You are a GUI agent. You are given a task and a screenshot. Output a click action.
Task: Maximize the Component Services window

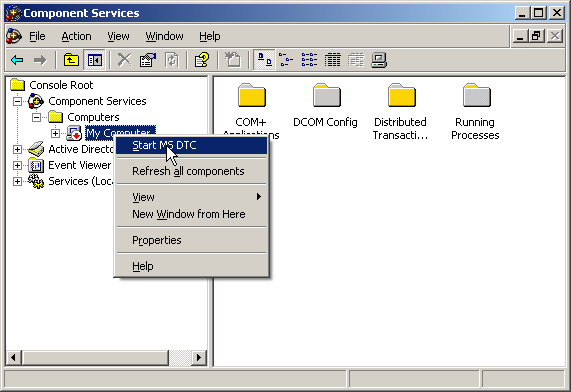(538, 13)
